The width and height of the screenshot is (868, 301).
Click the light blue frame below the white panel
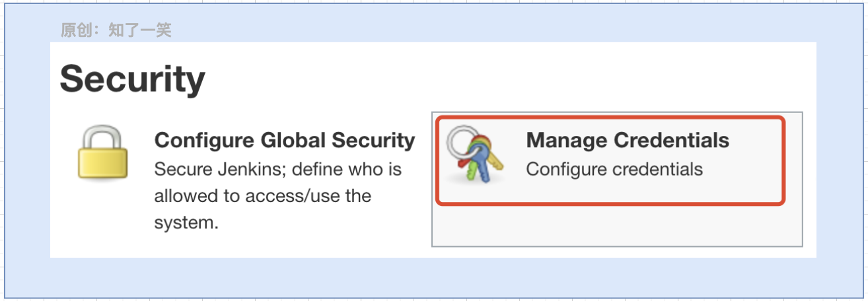click(433, 277)
